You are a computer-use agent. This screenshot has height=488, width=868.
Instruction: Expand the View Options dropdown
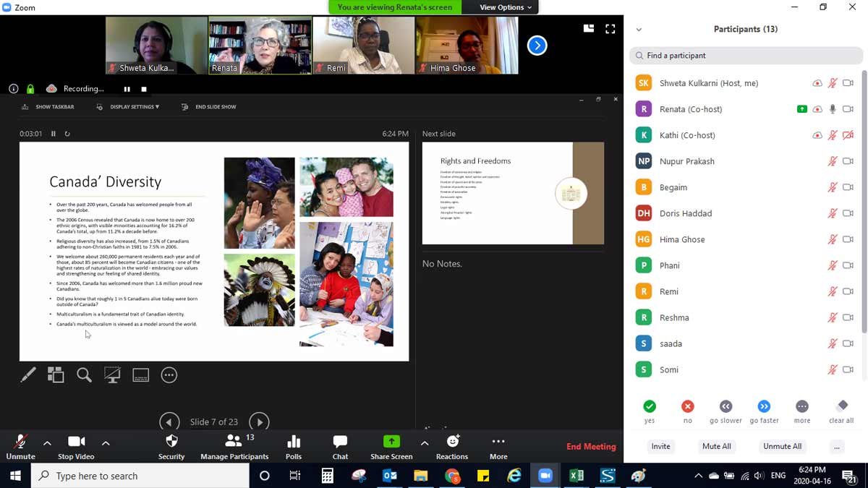coord(506,7)
